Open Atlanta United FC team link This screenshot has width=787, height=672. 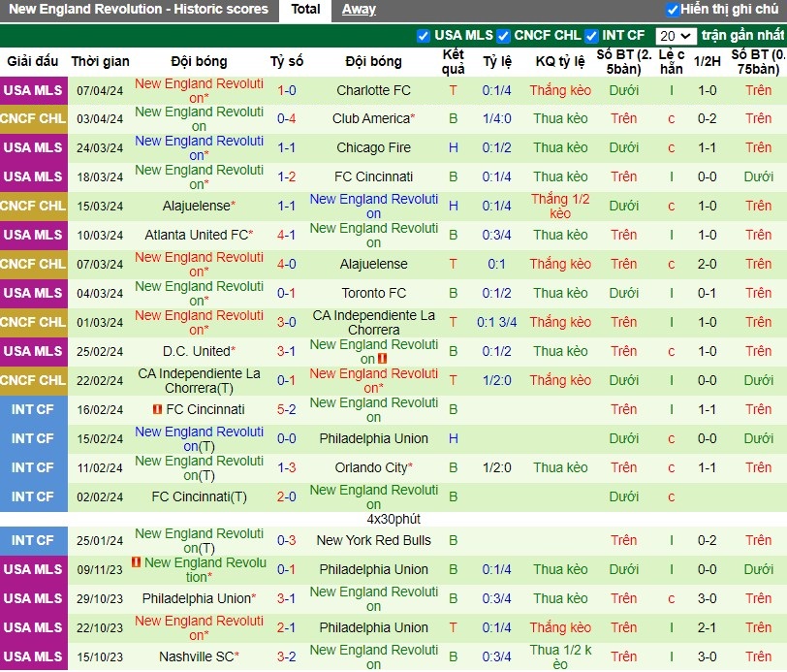point(196,235)
